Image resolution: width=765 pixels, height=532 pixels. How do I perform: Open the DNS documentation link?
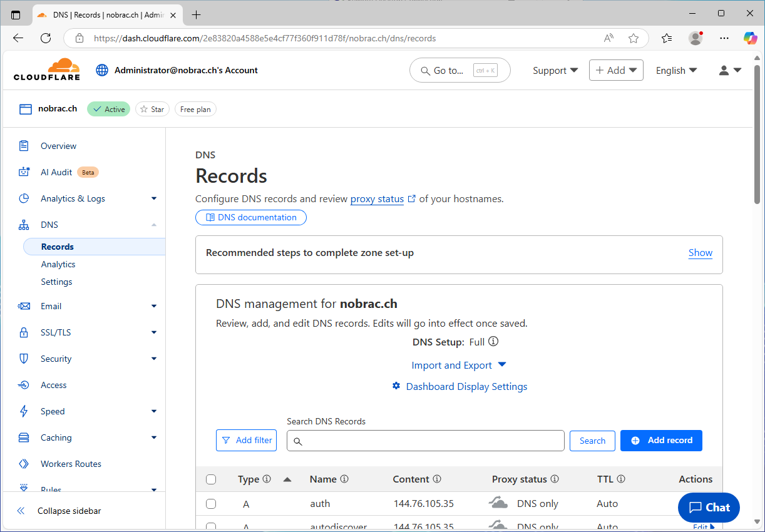click(251, 217)
